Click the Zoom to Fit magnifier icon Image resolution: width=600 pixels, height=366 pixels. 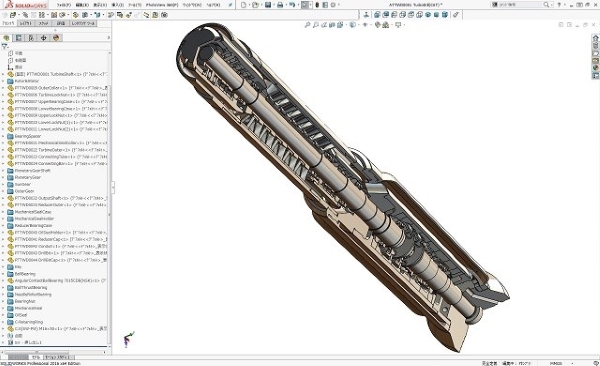tap(307, 25)
